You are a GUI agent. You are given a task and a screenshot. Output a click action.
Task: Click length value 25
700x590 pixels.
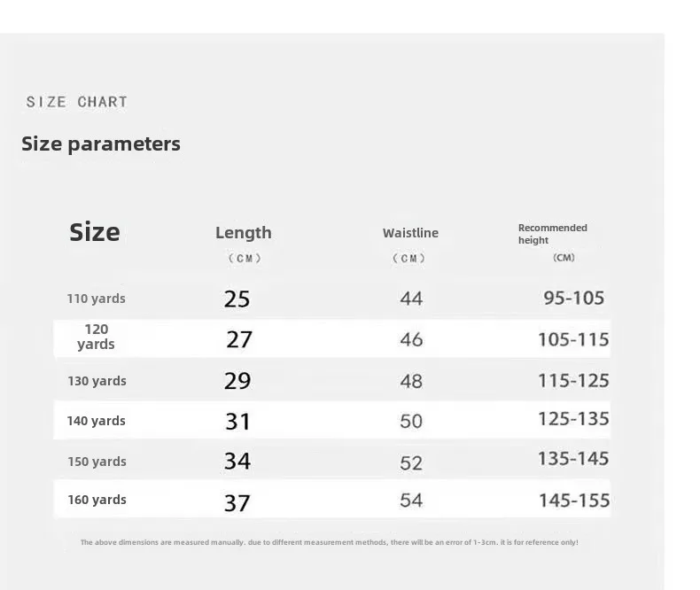(x=237, y=299)
